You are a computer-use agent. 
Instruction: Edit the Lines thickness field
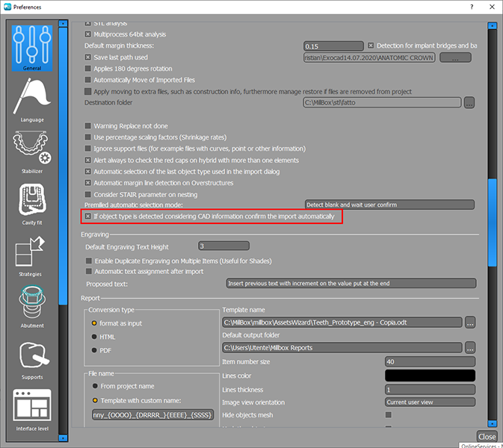[x=430, y=390]
